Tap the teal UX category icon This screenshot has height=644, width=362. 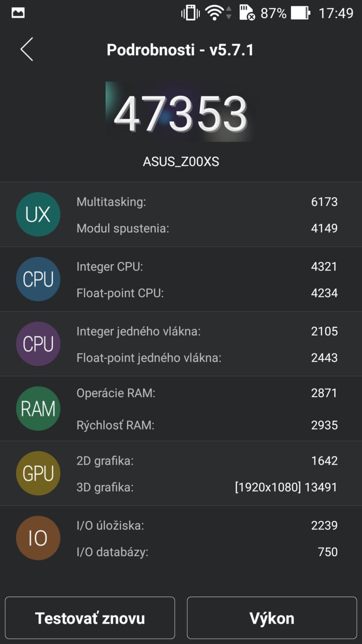pyautogui.click(x=38, y=214)
